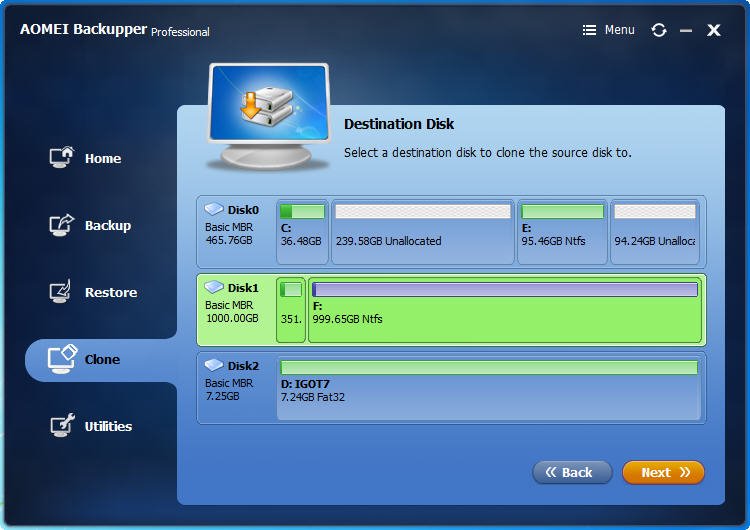This screenshot has width=750, height=530.
Task: Select the C: 36.48GB partition on Disk0
Action: [302, 232]
